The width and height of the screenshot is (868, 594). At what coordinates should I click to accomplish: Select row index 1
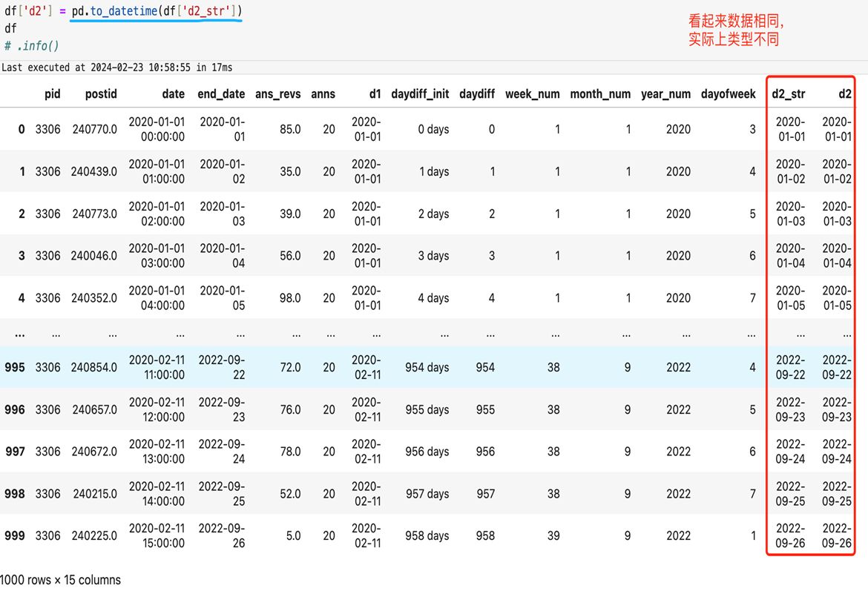coord(22,171)
